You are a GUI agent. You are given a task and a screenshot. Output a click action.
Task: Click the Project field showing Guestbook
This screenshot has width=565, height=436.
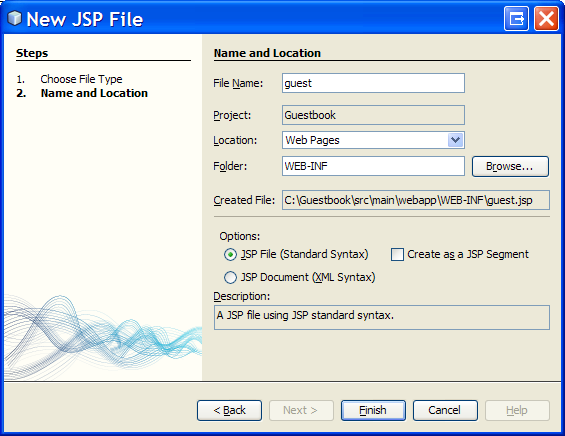pyautogui.click(x=373, y=115)
